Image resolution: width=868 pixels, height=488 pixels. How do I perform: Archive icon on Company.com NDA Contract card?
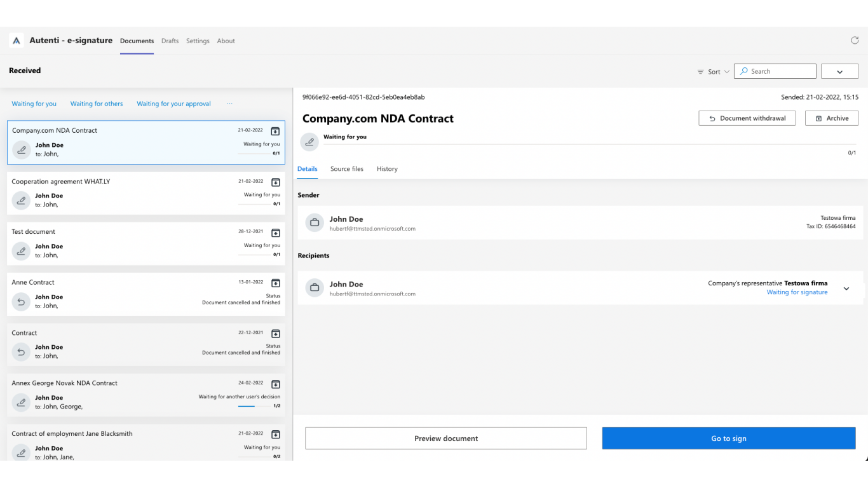[275, 131]
